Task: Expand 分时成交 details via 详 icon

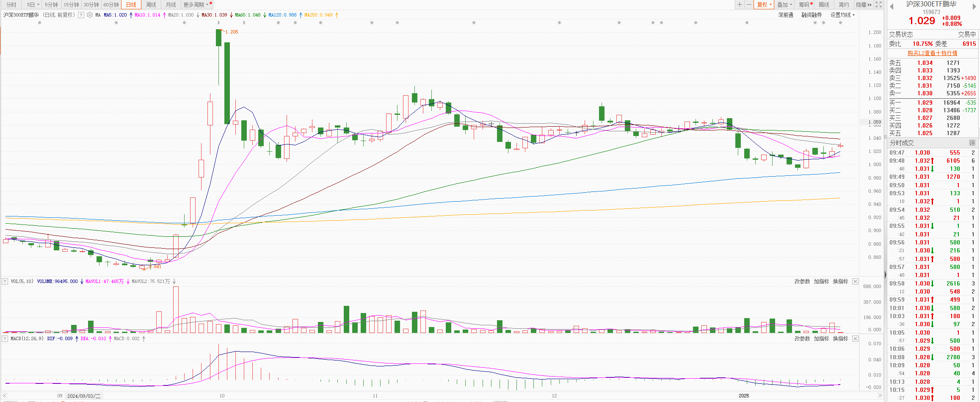Action: coord(972,143)
